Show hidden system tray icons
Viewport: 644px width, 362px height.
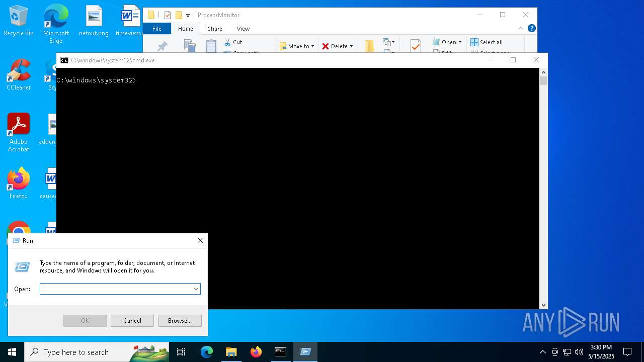pyautogui.click(x=542, y=352)
